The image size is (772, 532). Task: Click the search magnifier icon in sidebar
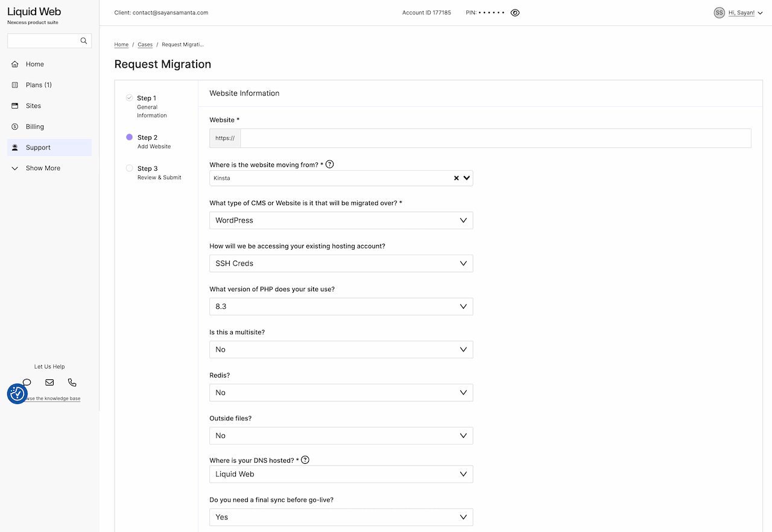(x=84, y=41)
